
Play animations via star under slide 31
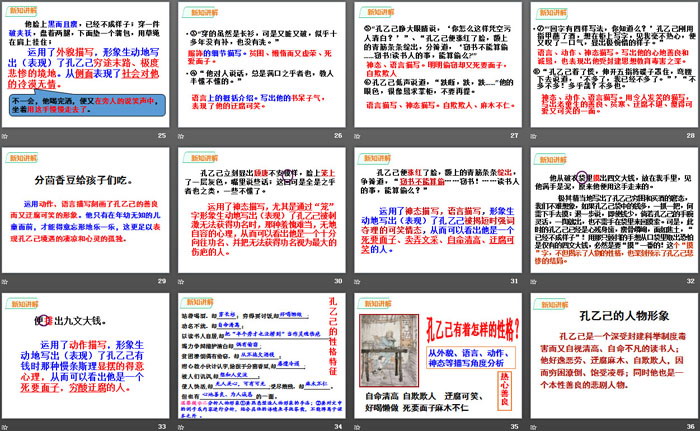[357, 281]
